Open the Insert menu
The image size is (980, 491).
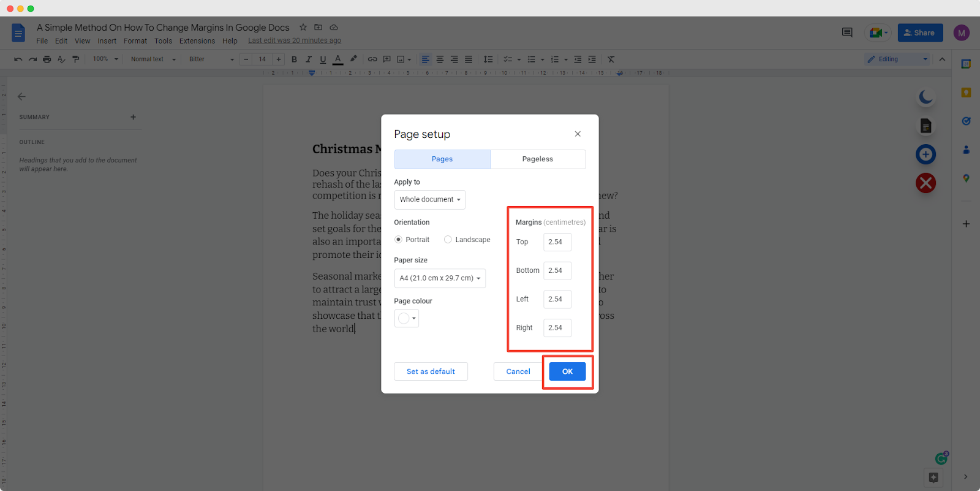107,41
